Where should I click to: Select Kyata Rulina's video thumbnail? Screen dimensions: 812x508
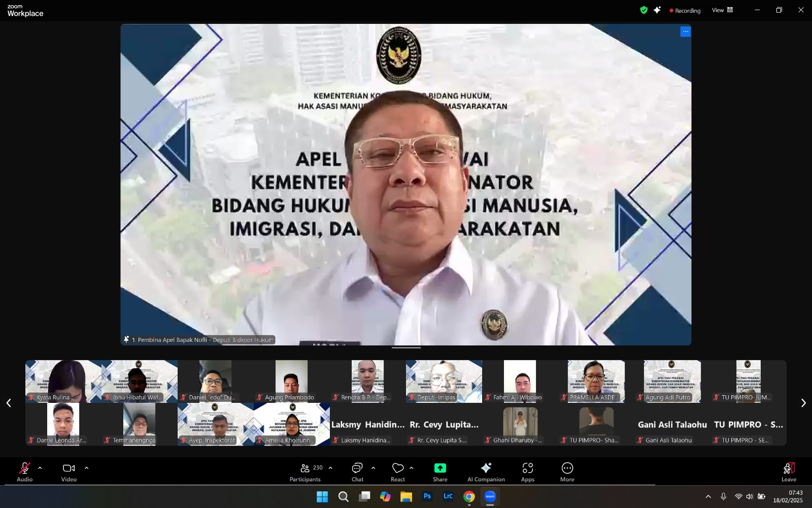tap(63, 381)
